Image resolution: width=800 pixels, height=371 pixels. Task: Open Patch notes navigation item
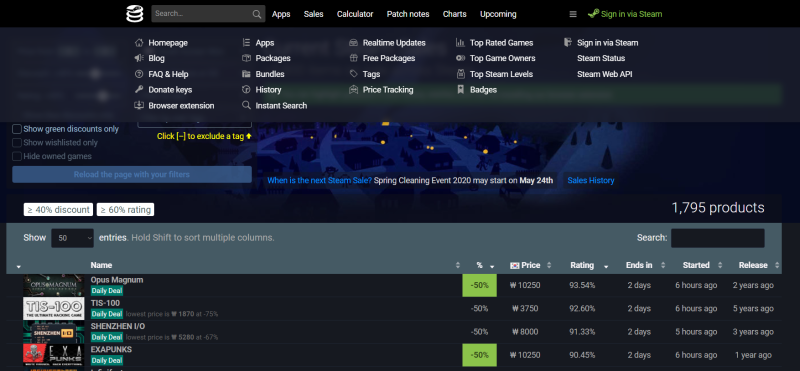click(408, 14)
